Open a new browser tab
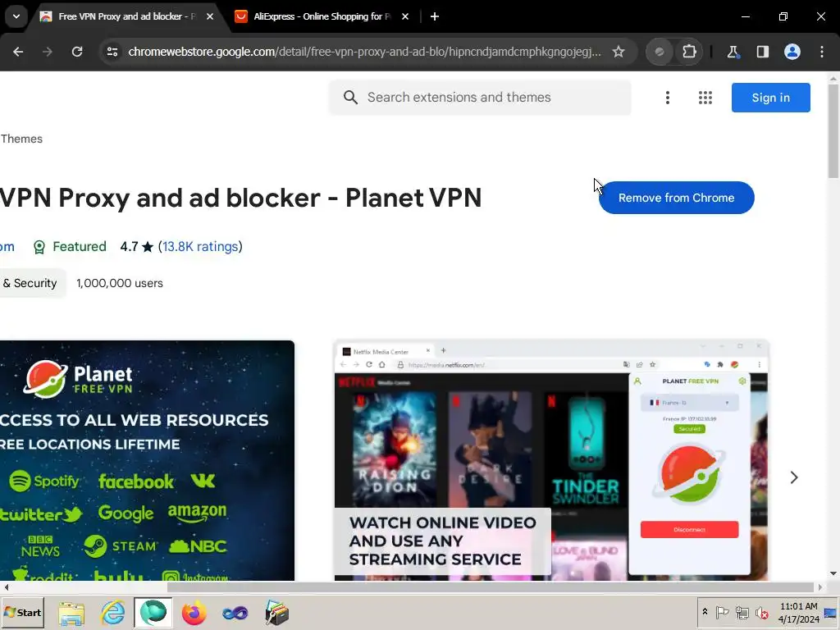840x630 pixels. click(x=435, y=16)
